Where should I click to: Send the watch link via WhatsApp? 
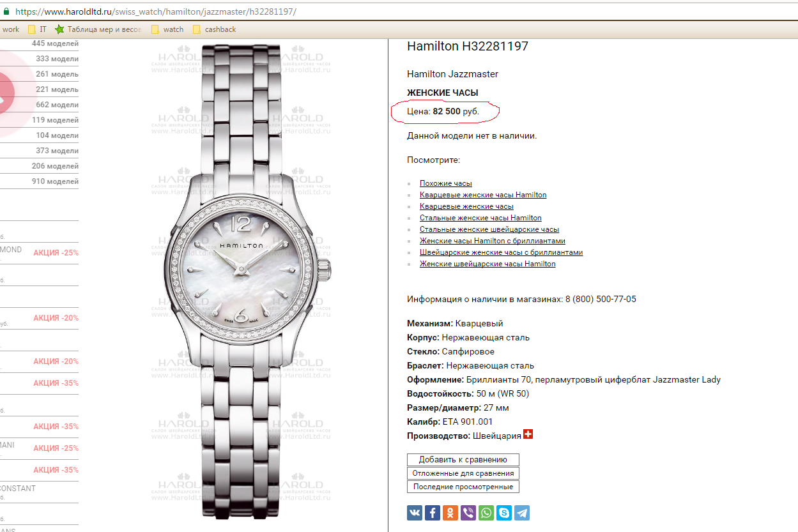pyautogui.click(x=486, y=512)
